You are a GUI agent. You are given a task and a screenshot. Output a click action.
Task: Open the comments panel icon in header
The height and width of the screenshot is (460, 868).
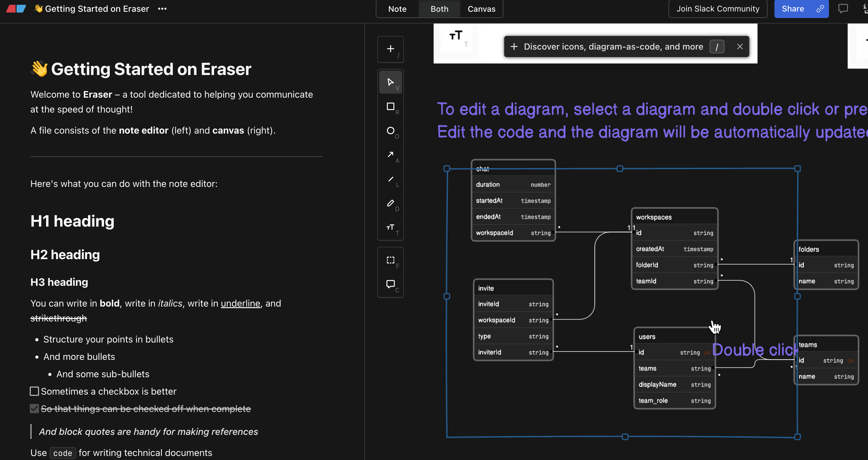[x=843, y=9]
